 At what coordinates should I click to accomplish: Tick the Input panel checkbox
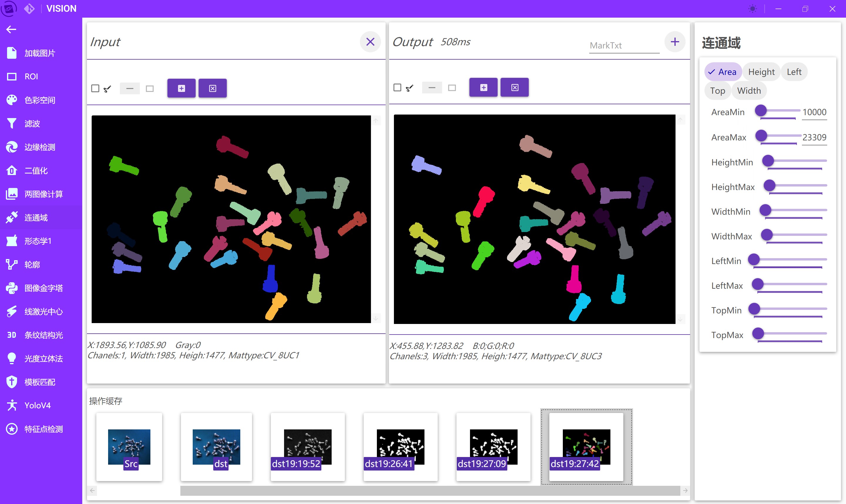click(95, 89)
